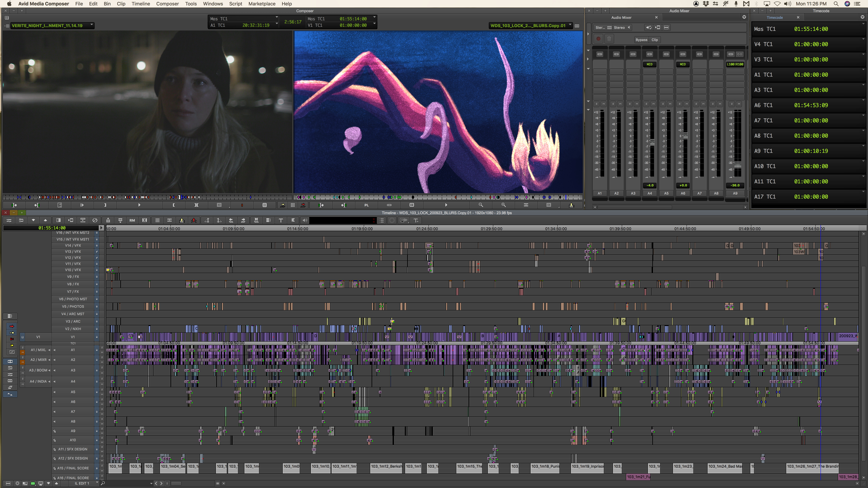This screenshot has width=868, height=488.
Task: Open the Bin menu
Action: click(107, 4)
